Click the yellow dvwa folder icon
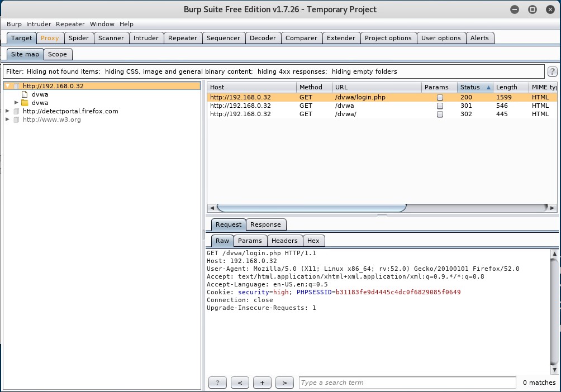This screenshot has width=561, height=392. coord(25,103)
